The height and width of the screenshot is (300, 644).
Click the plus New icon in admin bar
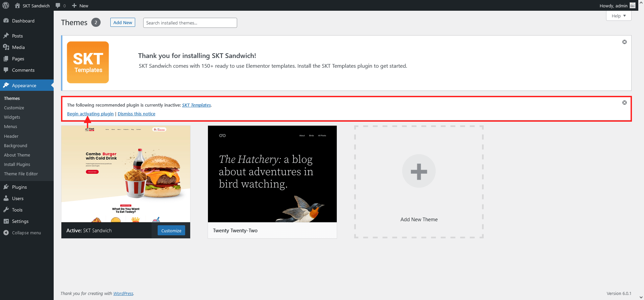74,6
